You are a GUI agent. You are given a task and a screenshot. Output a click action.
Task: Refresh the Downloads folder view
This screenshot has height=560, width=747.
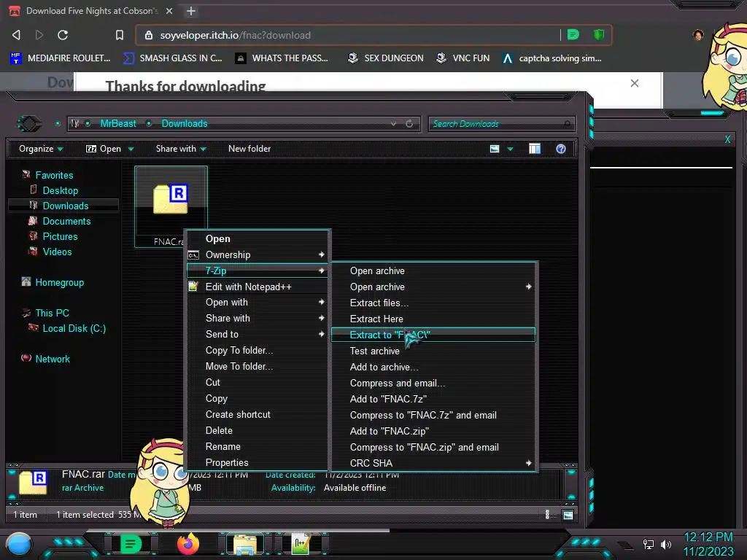click(409, 124)
